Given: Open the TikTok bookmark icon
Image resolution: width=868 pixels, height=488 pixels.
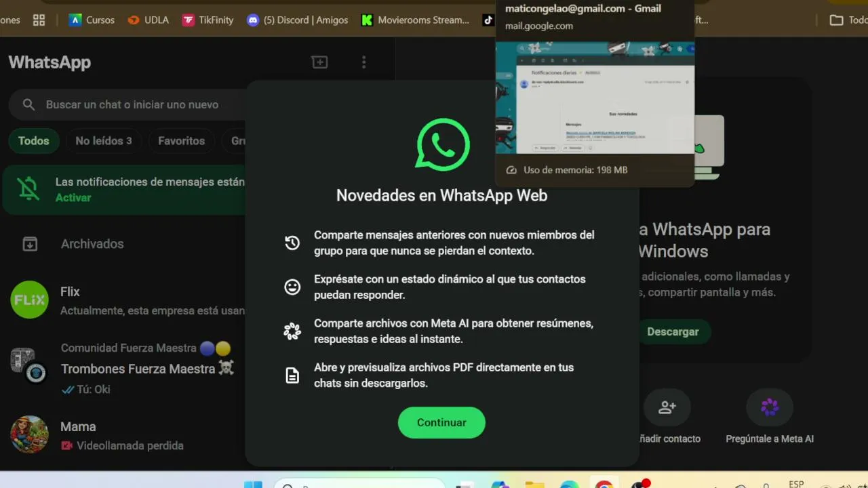Looking at the screenshot, I should tap(488, 20).
